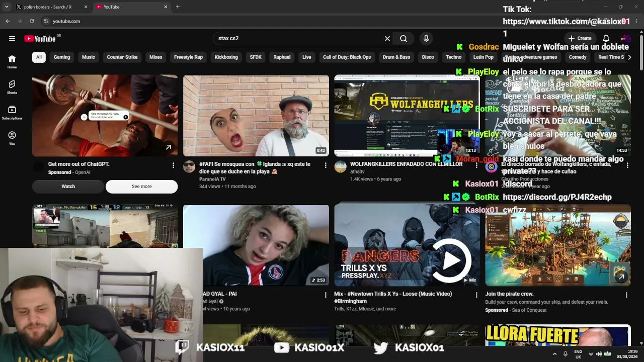Select the Live filter chip
The image size is (644, 362).
click(307, 57)
